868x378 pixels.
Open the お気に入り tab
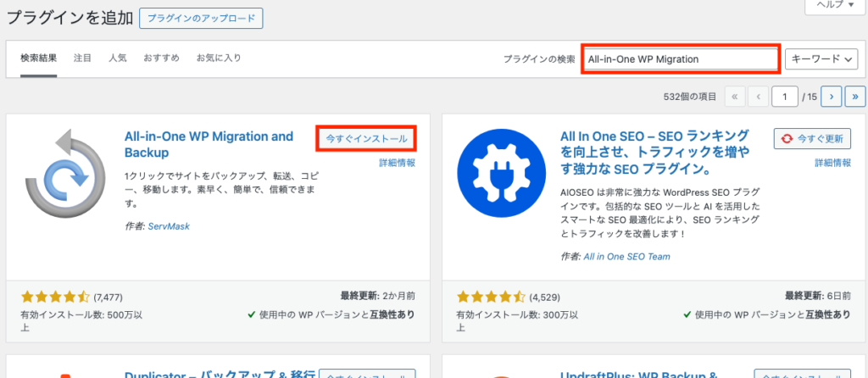(x=219, y=58)
